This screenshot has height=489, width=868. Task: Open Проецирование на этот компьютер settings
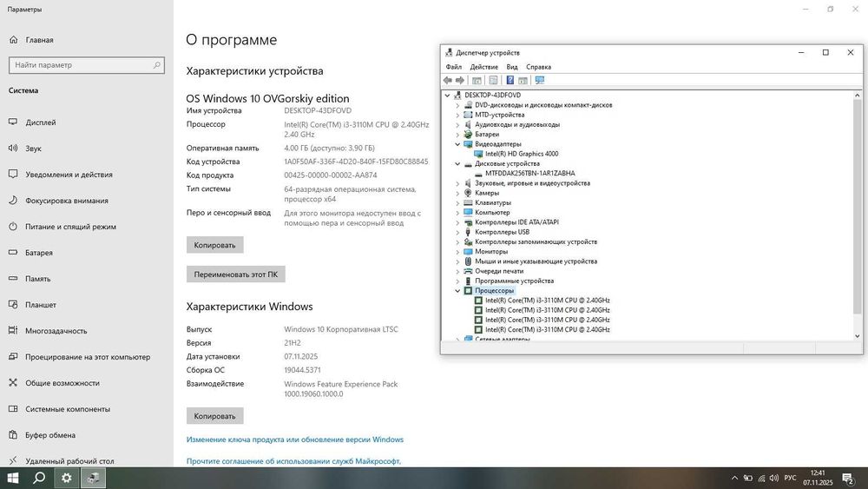tap(86, 357)
